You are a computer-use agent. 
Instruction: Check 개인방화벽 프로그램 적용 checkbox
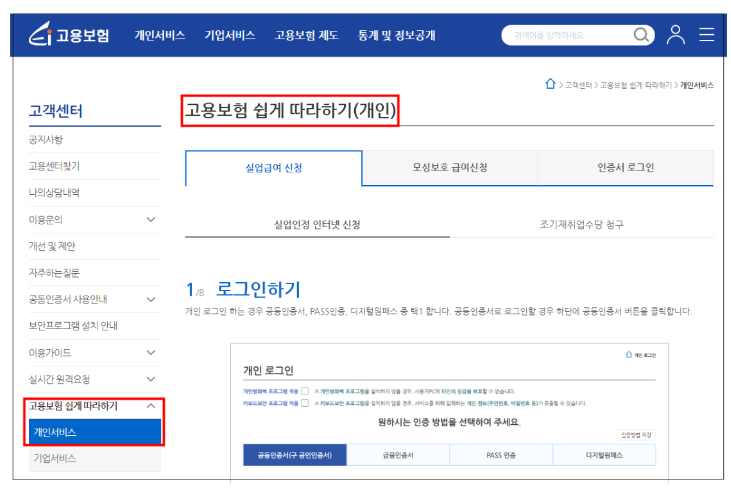tap(305, 391)
